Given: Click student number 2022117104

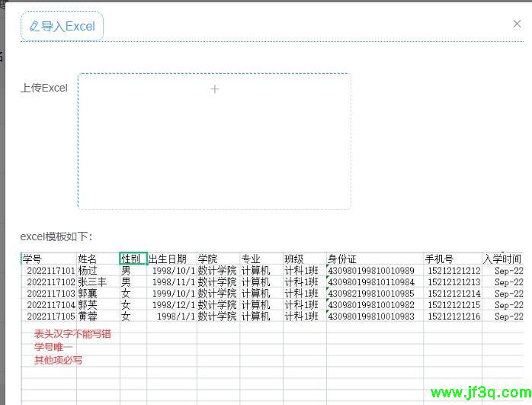Looking at the screenshot, I should [51, 305].
